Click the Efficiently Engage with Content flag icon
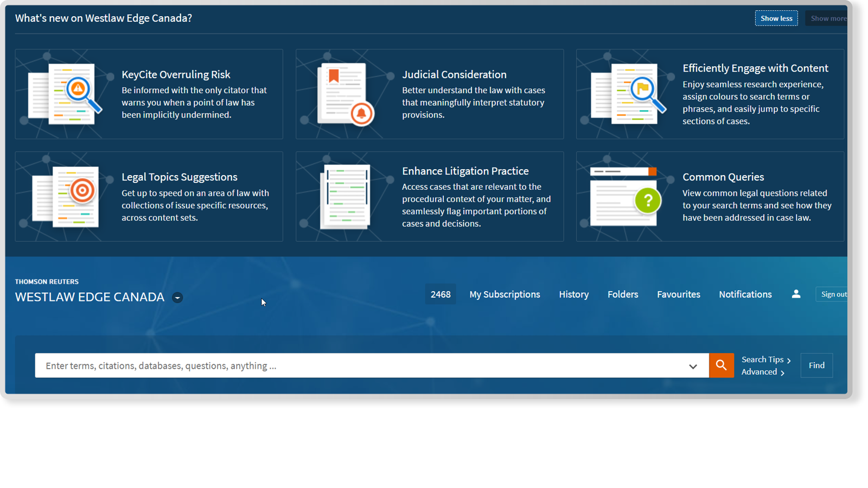The width and height of the screenshot is (868, 488). tap(628, 94)
